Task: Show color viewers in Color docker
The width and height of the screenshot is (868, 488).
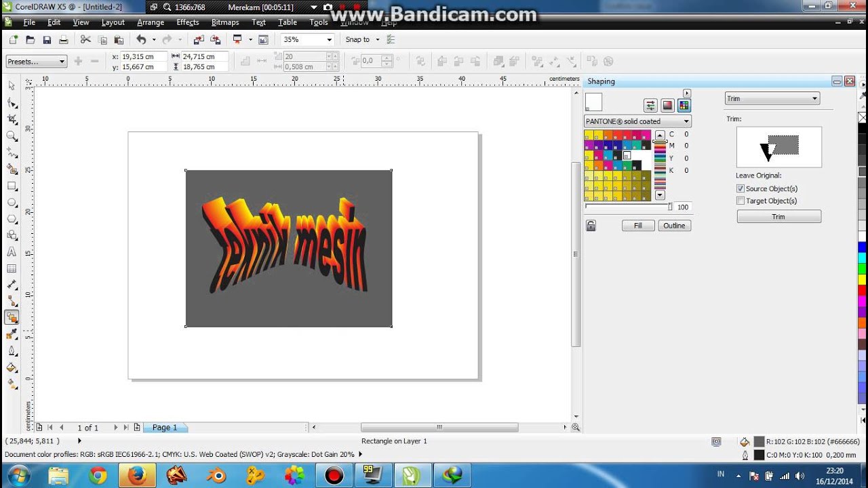Action: [667, 105]
